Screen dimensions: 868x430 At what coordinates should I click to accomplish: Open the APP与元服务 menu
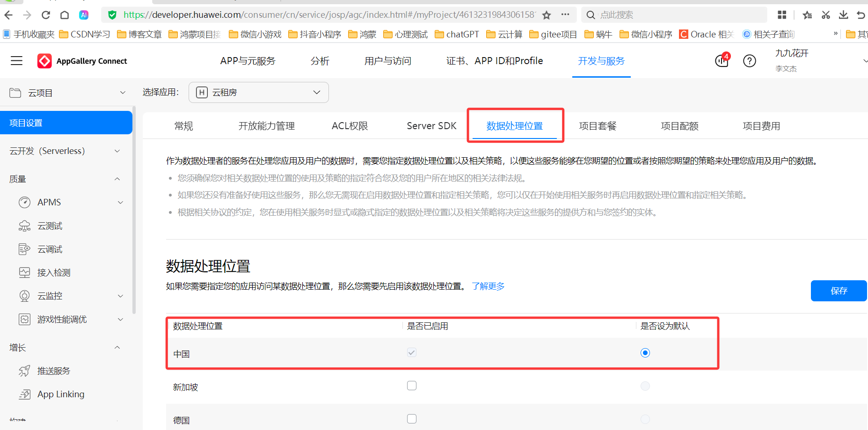click(248, 61)
